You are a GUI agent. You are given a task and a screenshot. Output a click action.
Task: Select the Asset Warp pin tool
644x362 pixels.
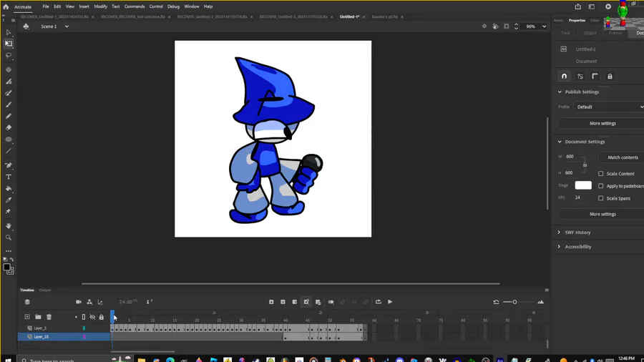(x=8, y=211)
